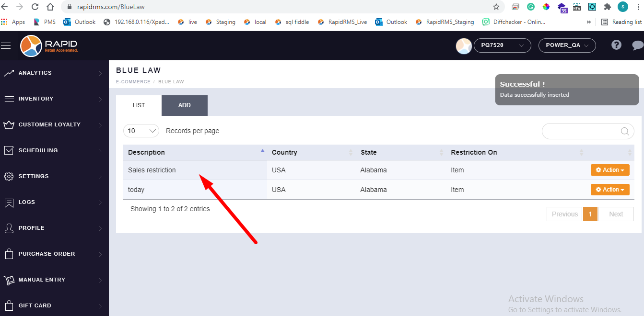Open Action dropdown for Sales restriction
Viewport: 644px width, 316px height.
click(610, 170)
